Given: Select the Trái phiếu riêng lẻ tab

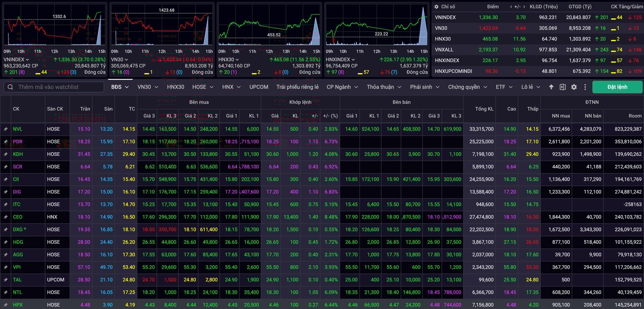Looking at the screenshot, I should [297, 87].
